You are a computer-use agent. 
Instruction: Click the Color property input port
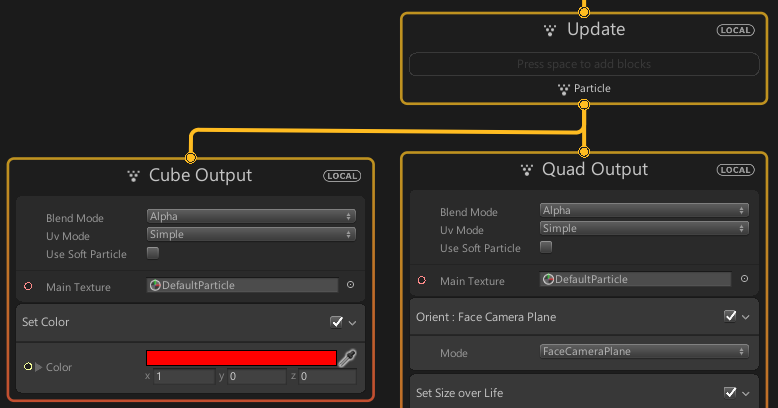click(28, 367)
